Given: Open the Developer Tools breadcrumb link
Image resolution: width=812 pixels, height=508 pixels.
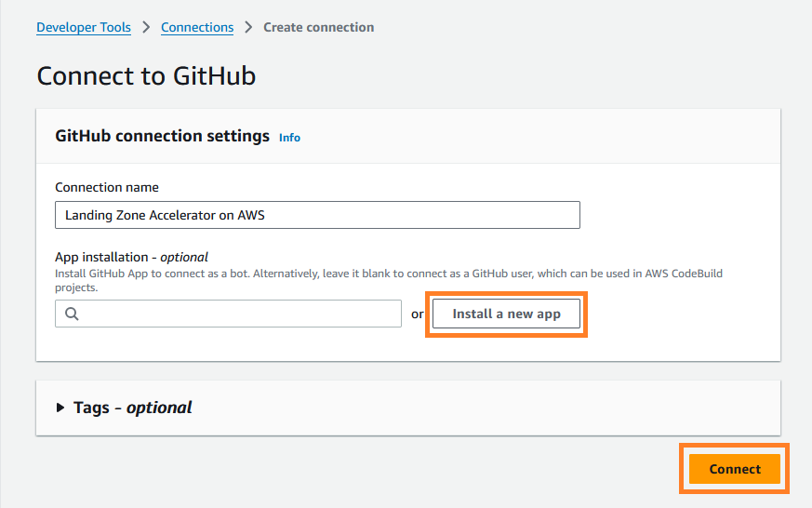Looking at the screenshot, I should coord(84,27).
